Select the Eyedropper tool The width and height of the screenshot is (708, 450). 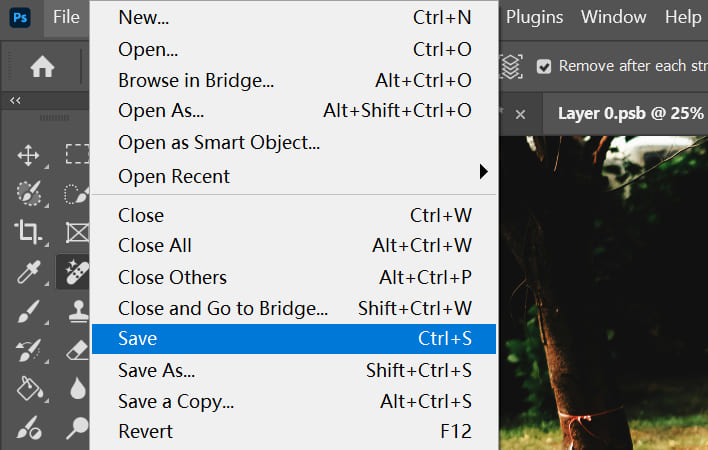point(28,272)
